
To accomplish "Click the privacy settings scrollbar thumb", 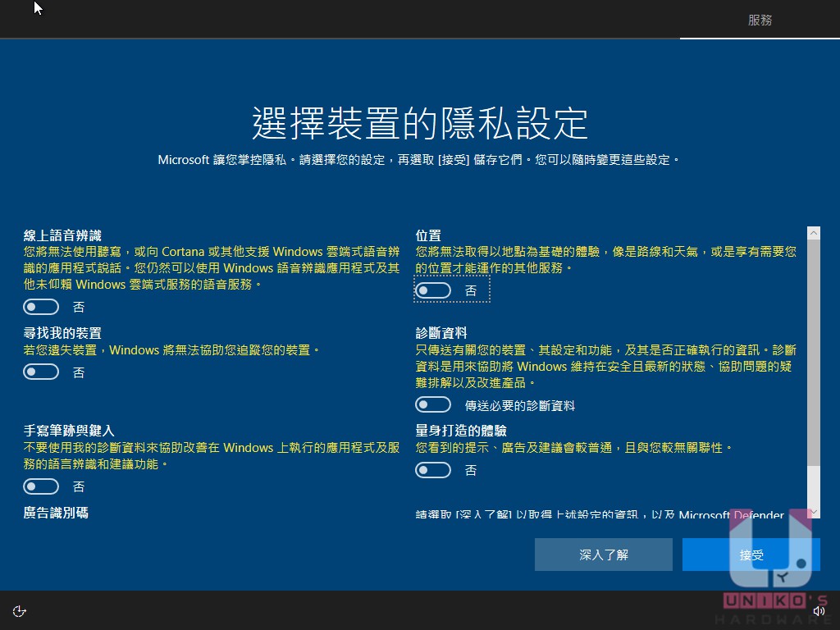I will point(813,353).
